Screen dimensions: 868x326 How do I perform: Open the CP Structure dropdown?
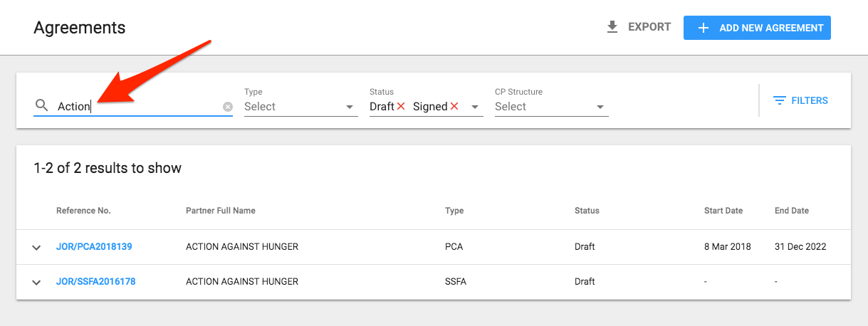552,107
